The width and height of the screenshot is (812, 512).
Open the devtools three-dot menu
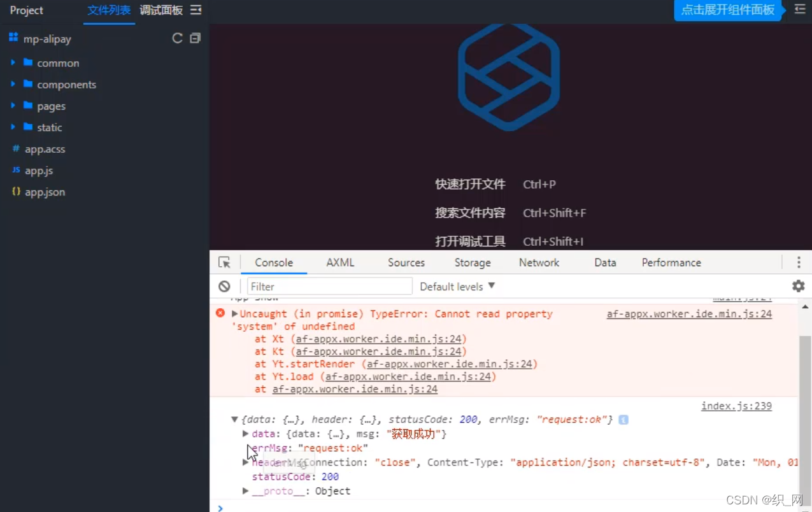799,262
